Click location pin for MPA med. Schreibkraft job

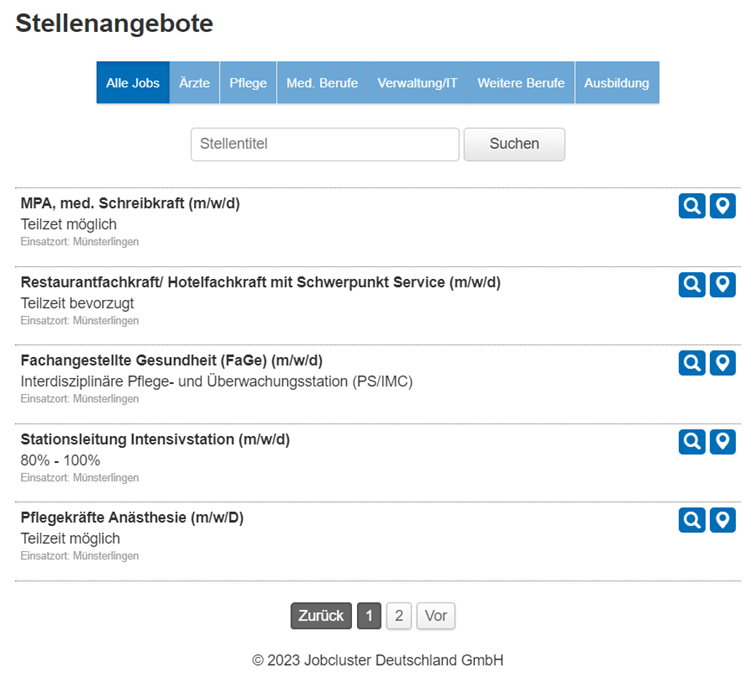(723, 206)
